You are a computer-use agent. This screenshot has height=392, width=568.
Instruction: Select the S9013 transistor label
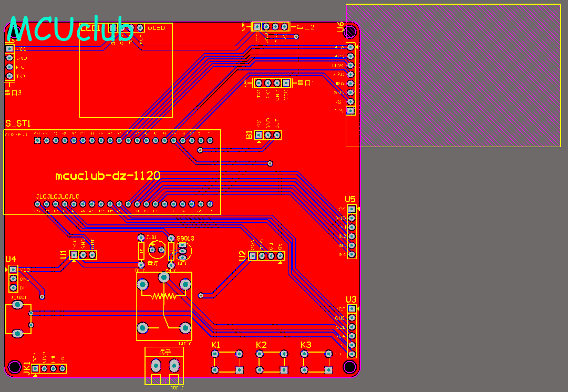point(185,239)
